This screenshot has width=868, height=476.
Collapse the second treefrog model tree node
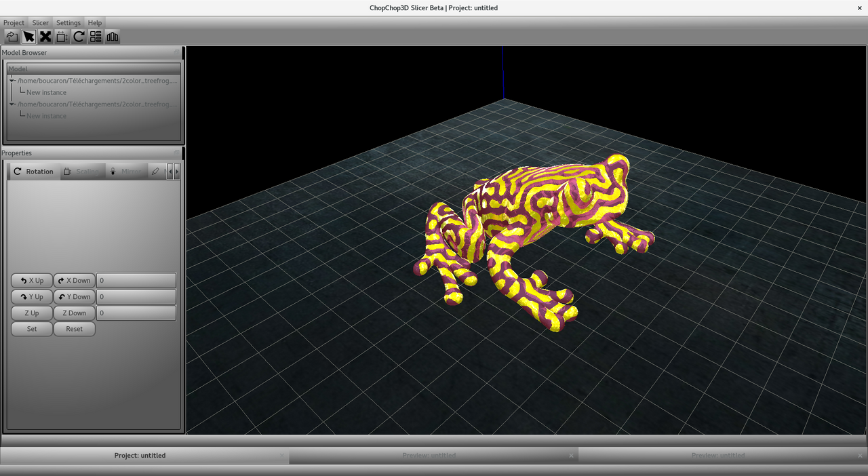coord(12,104)
